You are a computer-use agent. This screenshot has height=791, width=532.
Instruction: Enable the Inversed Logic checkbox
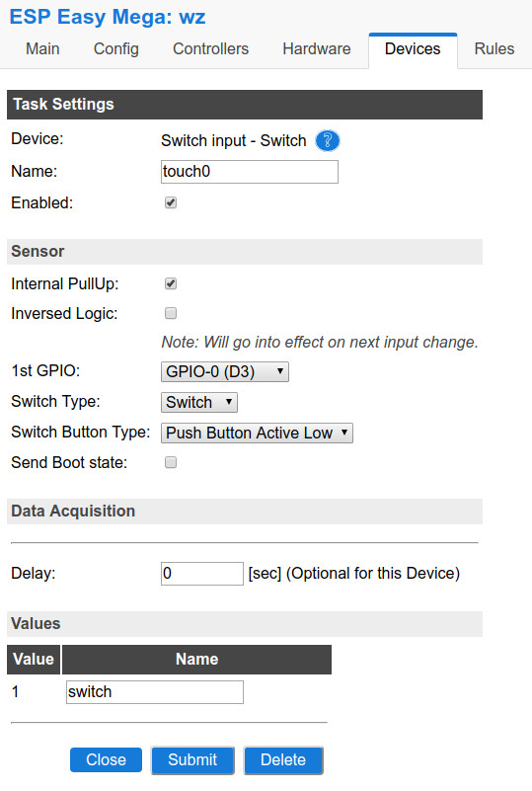coord(171,313)
